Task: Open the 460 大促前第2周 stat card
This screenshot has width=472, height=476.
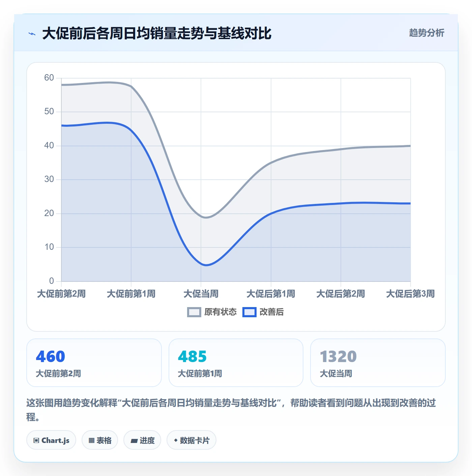Action: click(x=94, y=363)
